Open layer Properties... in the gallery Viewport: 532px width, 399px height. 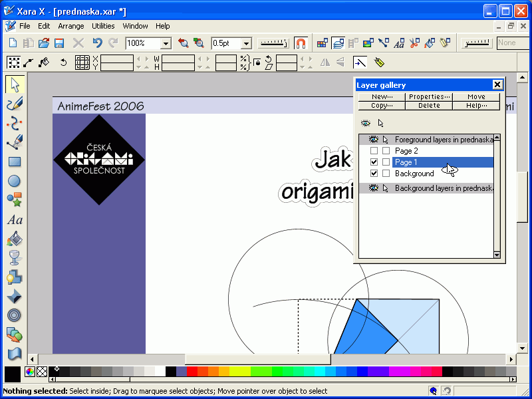coord(429,96)
